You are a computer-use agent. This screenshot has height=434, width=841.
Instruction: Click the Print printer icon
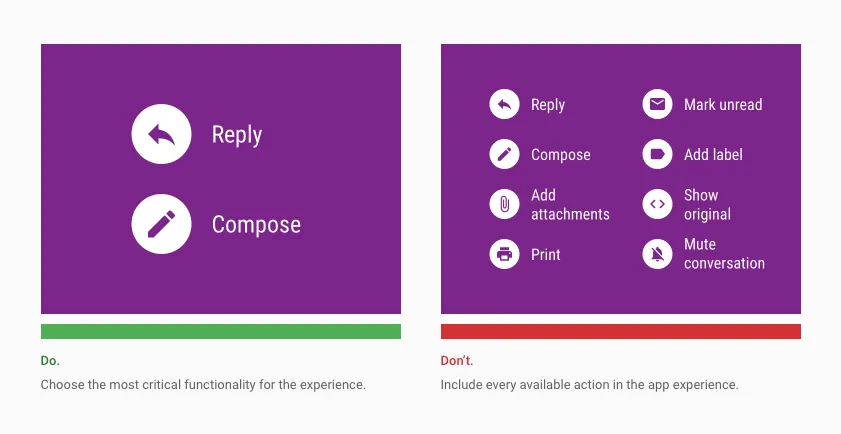504,254
